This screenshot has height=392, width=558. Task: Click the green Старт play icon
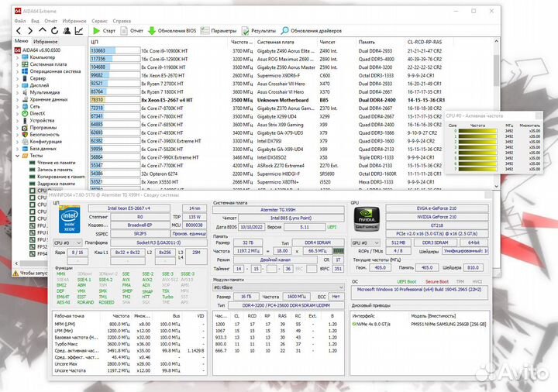point(96,31)
